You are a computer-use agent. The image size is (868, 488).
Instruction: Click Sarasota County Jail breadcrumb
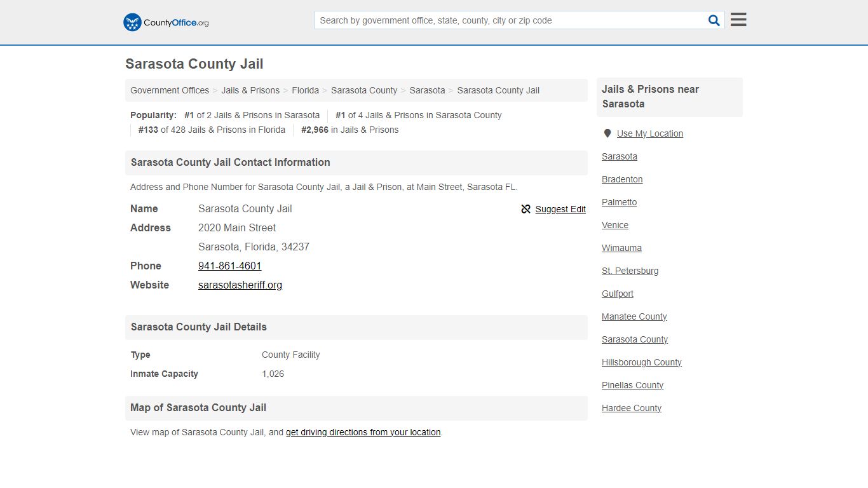(x=498, y=90)
